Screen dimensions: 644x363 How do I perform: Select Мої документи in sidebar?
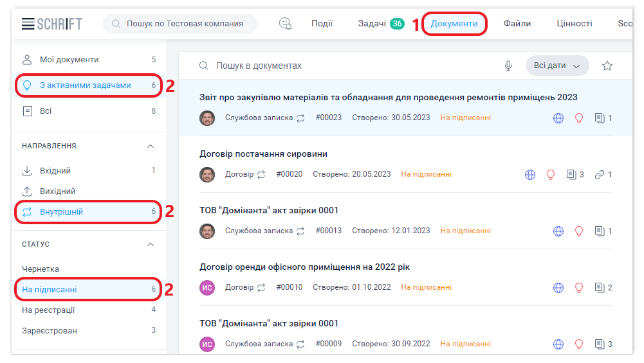[69, 60]
